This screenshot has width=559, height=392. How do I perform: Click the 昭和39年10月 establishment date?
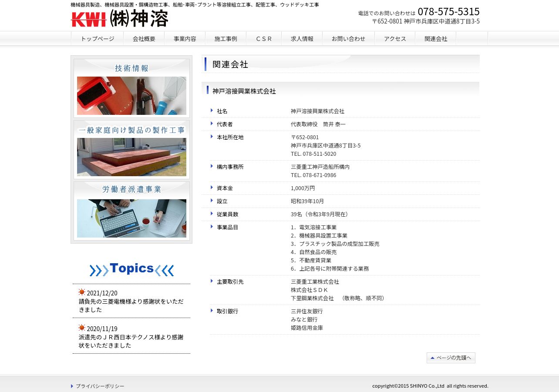click(307, 201)
